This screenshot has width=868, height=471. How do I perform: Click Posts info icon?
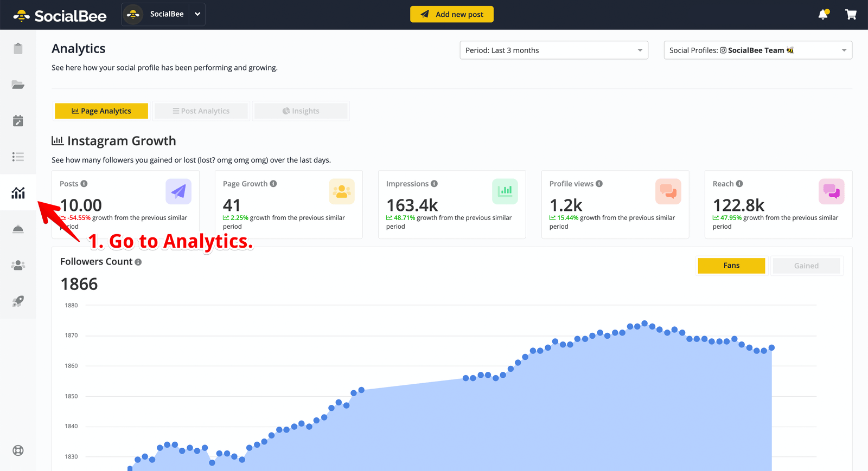tap(84, 184)
